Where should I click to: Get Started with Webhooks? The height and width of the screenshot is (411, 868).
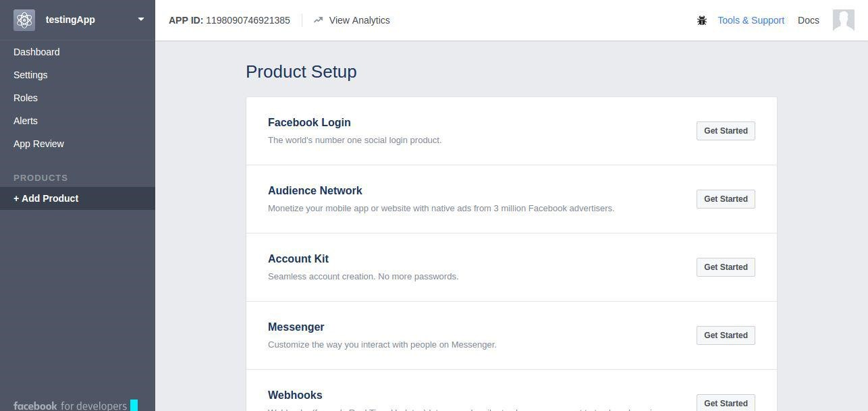point(726,402)
